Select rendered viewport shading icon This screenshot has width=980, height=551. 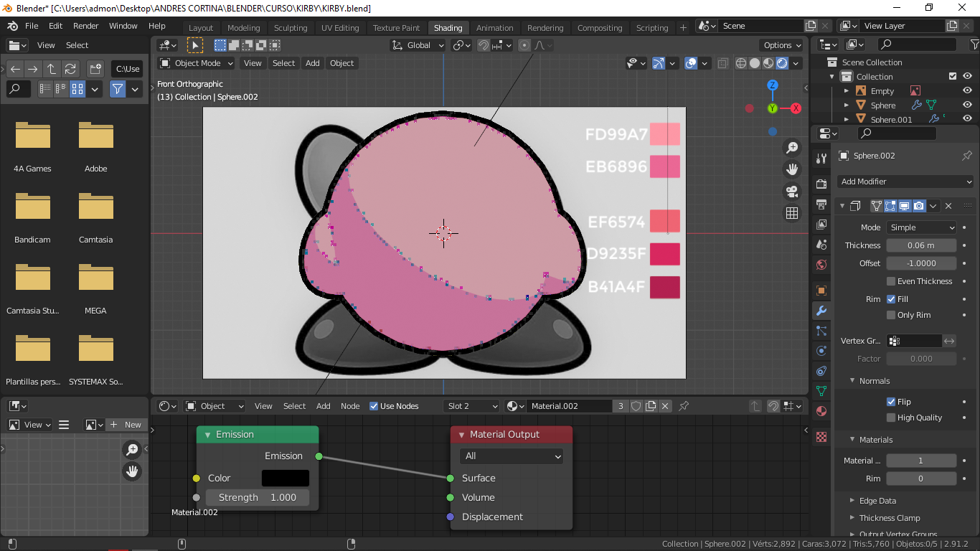[782, 63]
